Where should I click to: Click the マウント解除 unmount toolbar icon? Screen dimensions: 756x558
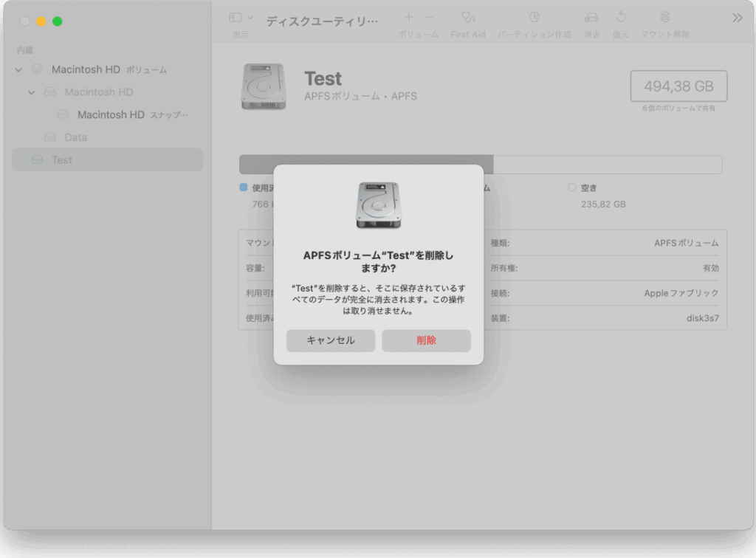(664, 17)
